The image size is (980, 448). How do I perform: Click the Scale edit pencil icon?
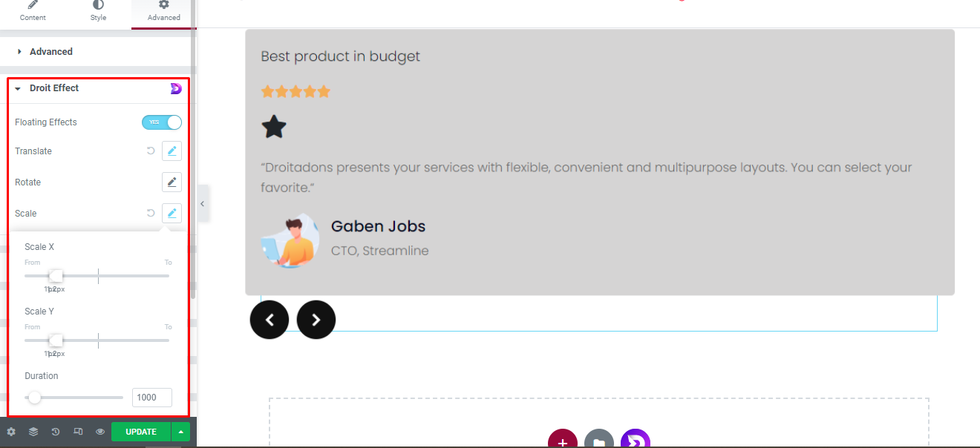click(171, 213)
